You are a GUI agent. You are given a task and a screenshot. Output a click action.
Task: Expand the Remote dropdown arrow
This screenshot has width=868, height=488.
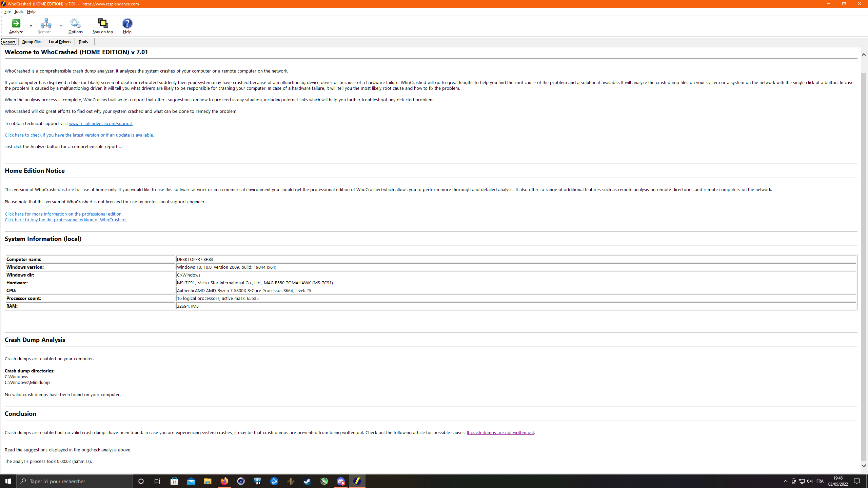[61, 26]
